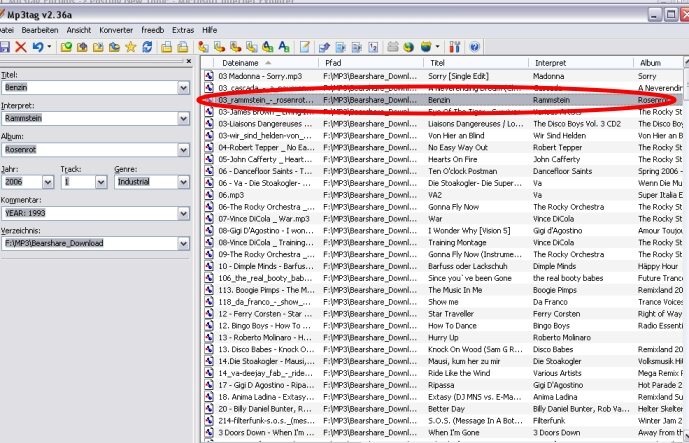Open the Bearbeiten menu
This screenshot has height=443, width=689.
pos(40,30)
